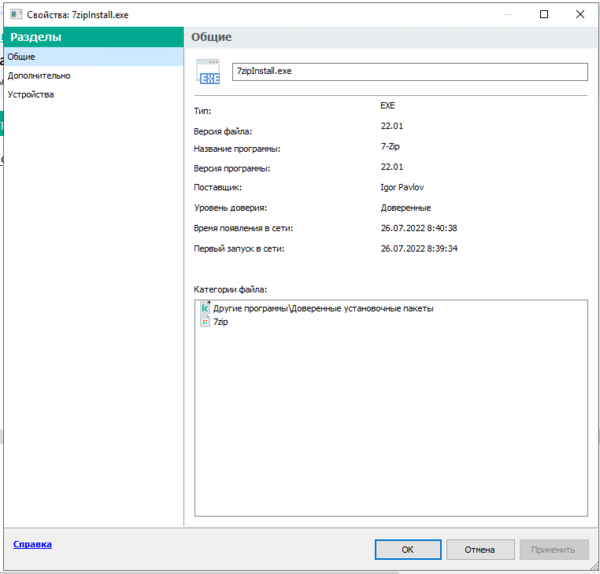This screenshot has width=600, height=574.
Task: Maximize the properties window
Action: click(542, 14)
